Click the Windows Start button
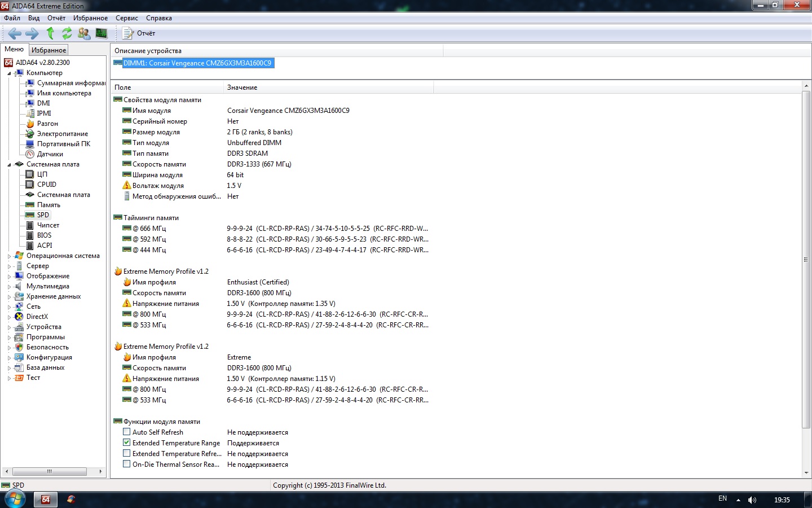 (15, 500)
